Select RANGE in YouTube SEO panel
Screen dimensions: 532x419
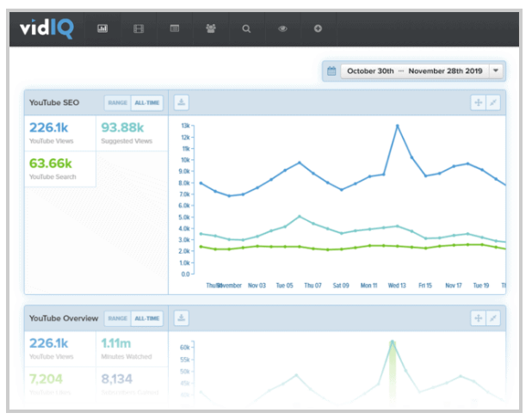tap(117, 102)
